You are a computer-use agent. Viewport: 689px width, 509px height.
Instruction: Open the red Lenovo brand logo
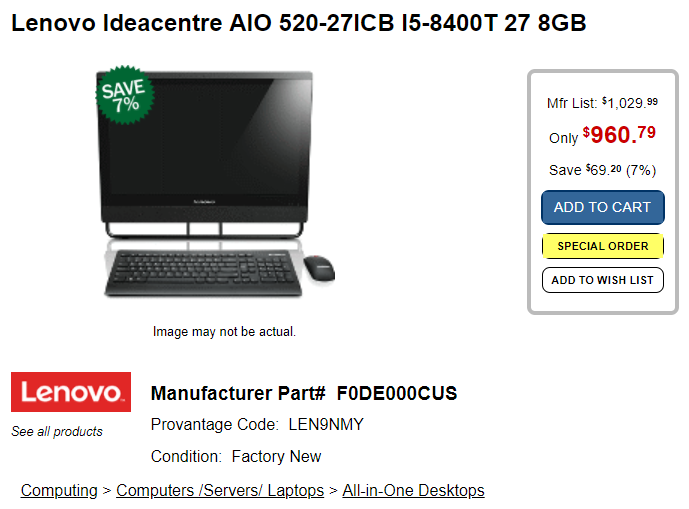pyautogui.click(x=71, y=392)
